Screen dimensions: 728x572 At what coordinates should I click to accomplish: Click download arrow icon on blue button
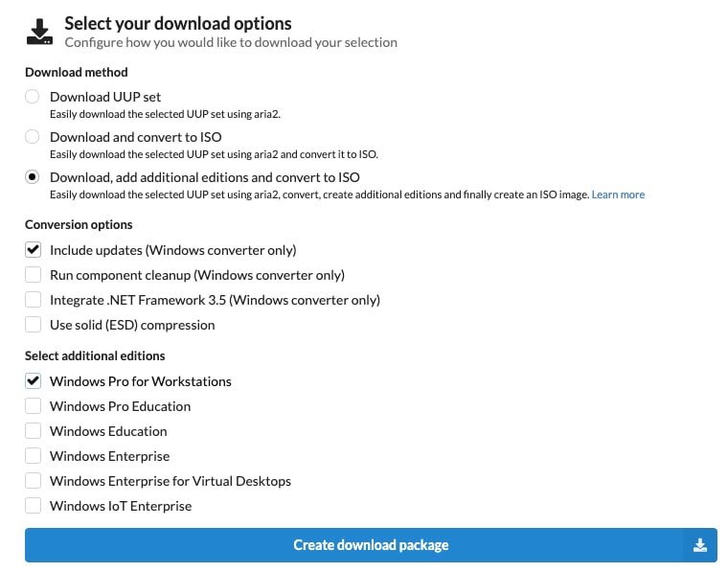(x=699, y=545)
